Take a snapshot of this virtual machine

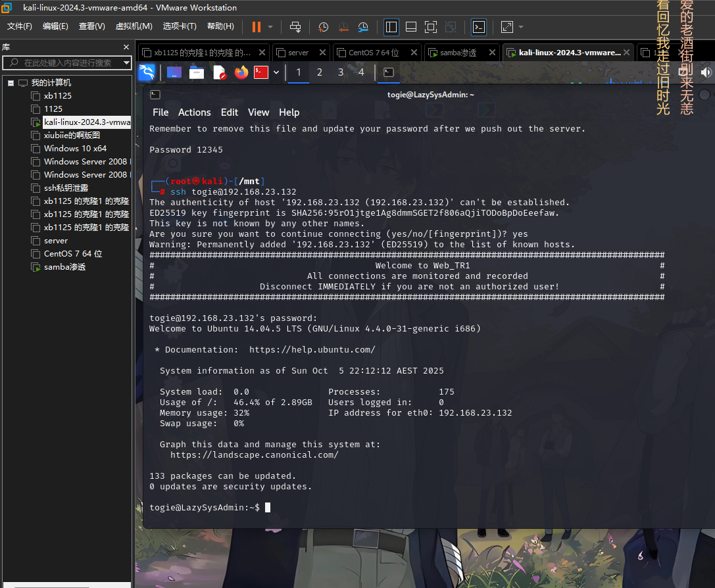tap(324, 27)
